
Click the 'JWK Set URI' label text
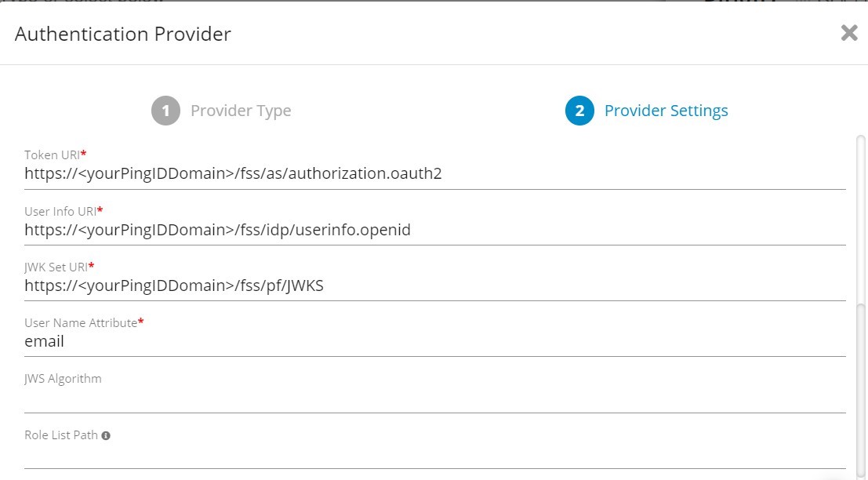pos(56,267)
